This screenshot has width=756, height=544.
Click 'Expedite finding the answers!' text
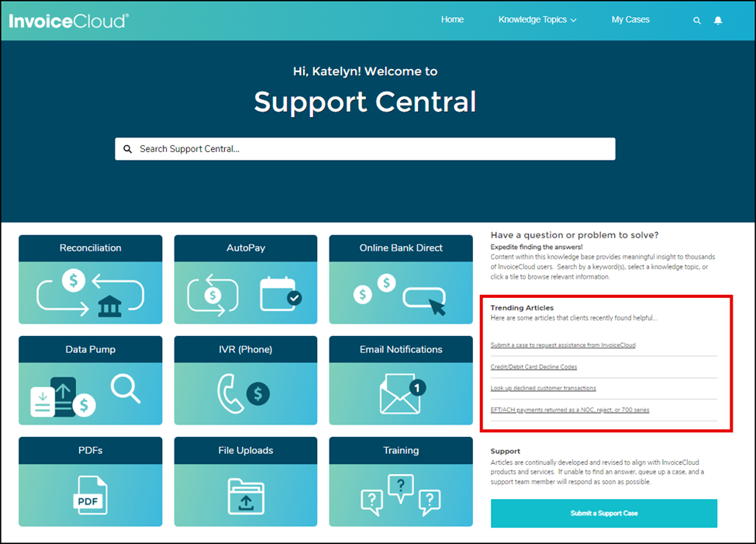536,247
